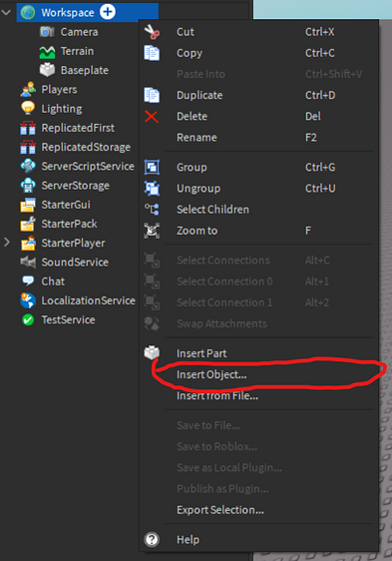Select Lighting in the Explorer tree
392x561 pixels.
pyautogui.click(x=62, y=109)
